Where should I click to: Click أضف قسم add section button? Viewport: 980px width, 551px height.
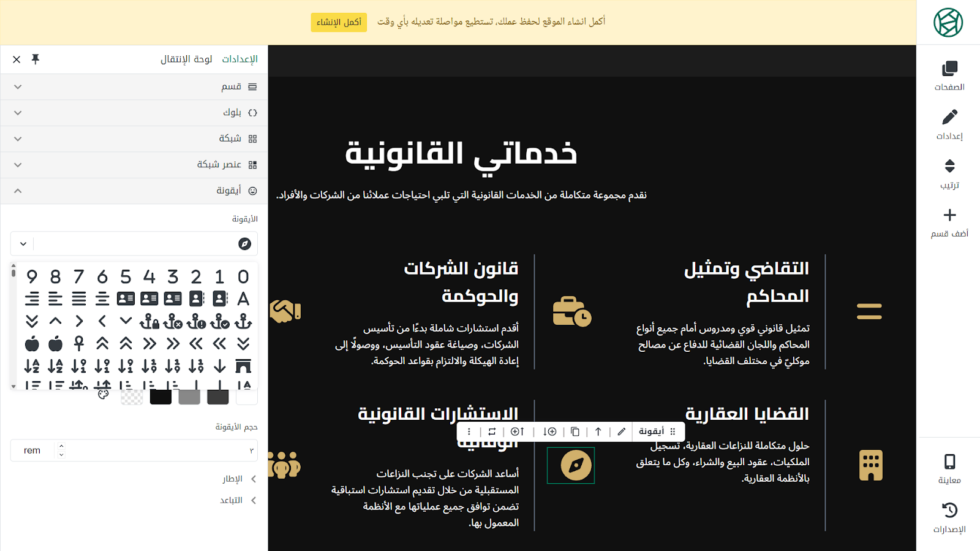click(x=949, y=223)
